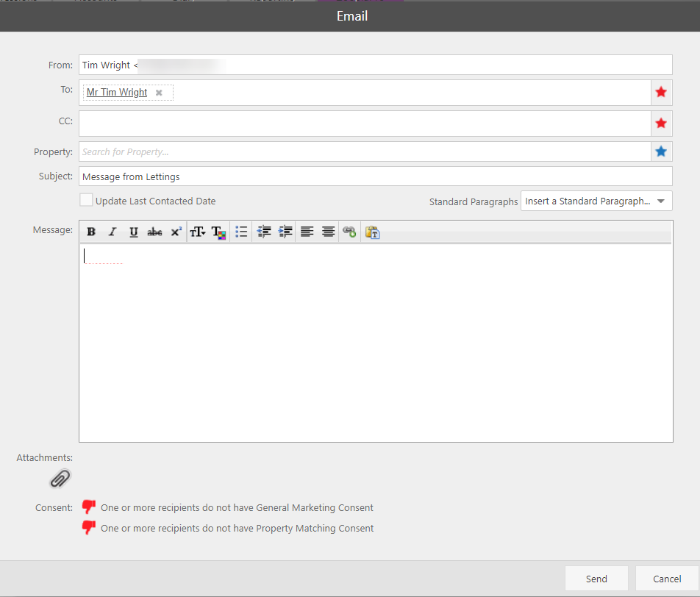This screenshot has height=597, width=700.
Task: Increase indent of message text
Action: (285, 232)
